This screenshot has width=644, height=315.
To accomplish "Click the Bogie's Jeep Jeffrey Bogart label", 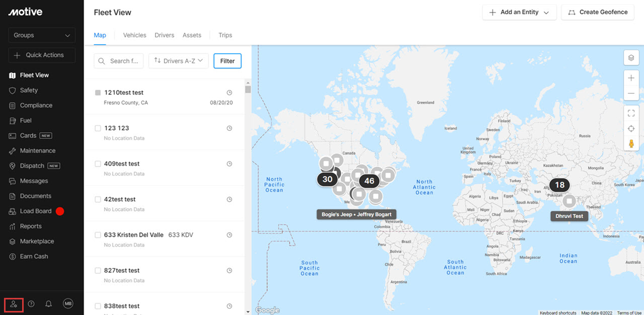I will point(357,214).
